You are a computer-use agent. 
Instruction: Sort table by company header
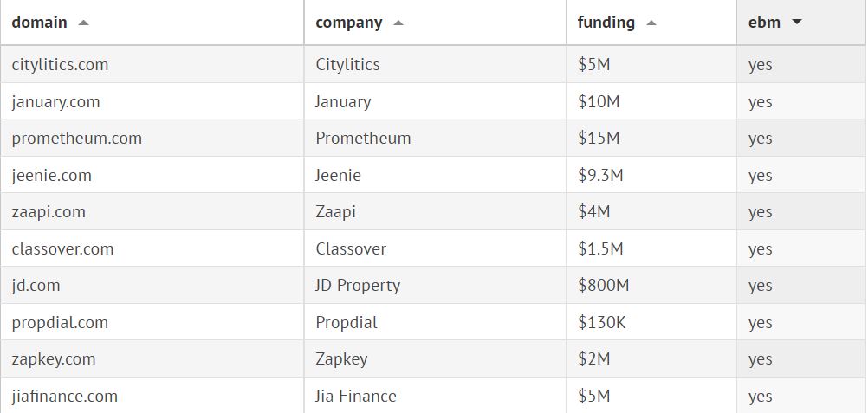349,23
